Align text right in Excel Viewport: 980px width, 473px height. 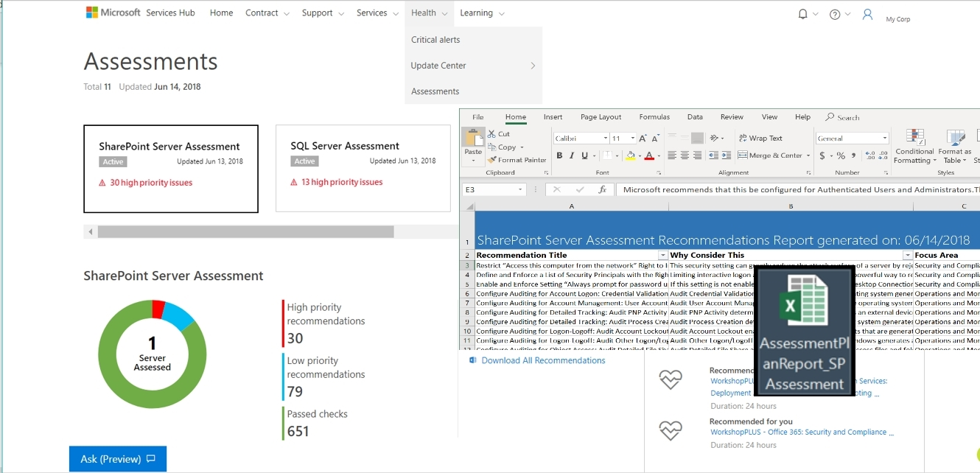pyautogui.click(x=697, y=155)
